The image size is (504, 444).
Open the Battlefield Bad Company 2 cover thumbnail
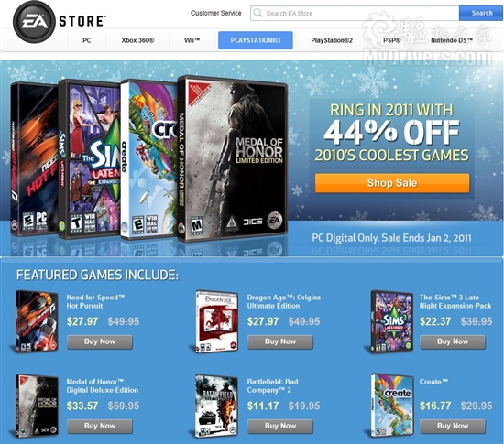(217, 406)
